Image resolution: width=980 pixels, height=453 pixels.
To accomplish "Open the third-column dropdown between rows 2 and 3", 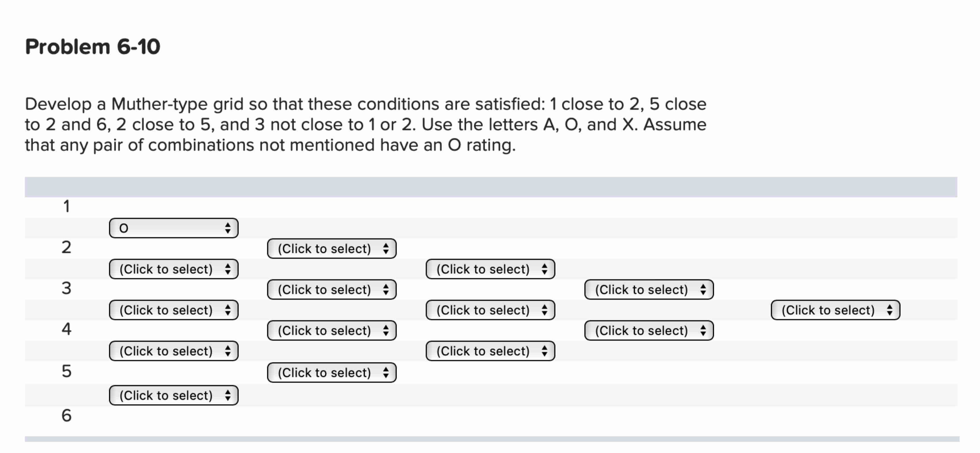I will coord(491,269).
